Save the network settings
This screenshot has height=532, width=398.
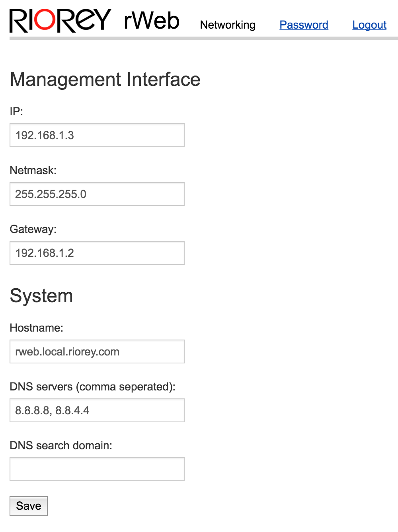[x=29, y=506]
